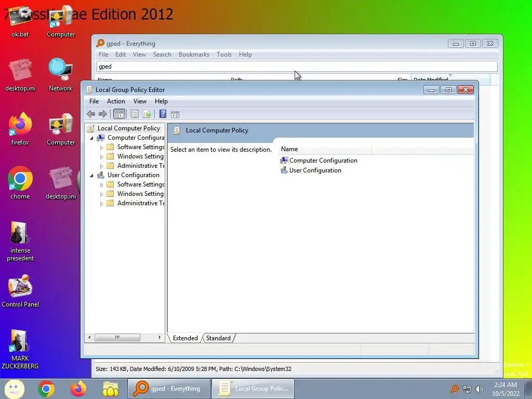Viewport: 532px width, 399px height.
Task: Open the File menu in Group Policy Editor
Action: (x=94, y=101)
